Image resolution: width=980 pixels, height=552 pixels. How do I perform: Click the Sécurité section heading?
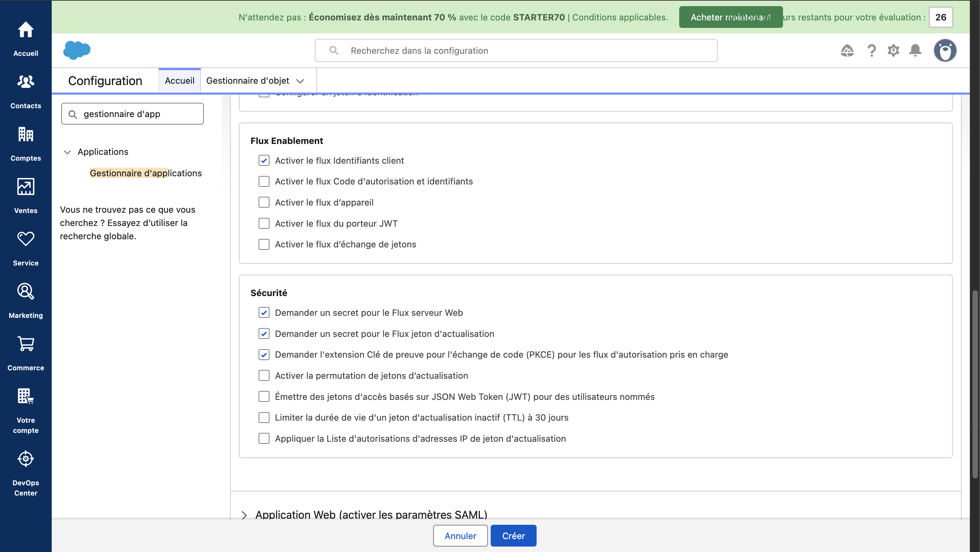click(x=268, y=293)
